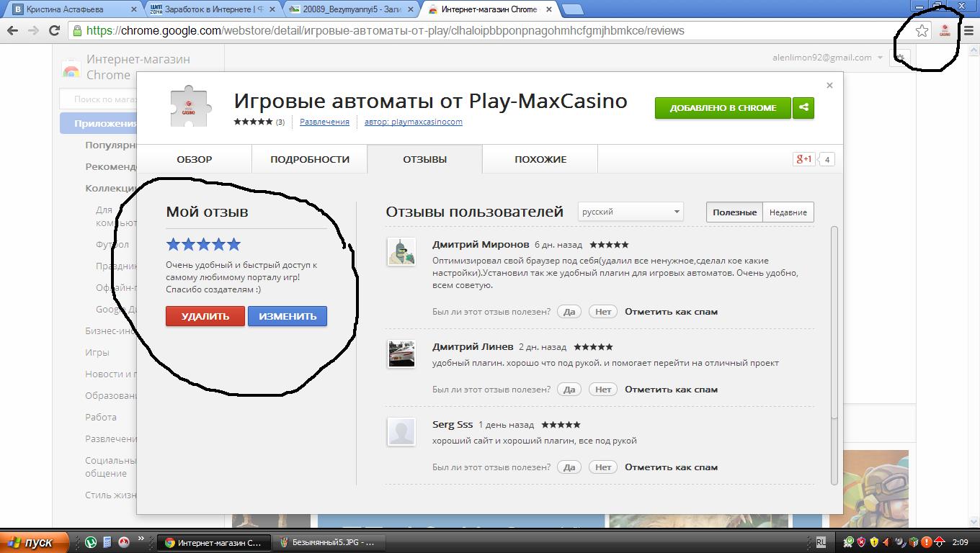980x553 pixels.
Task: Click the ДОБАВЛЕНО В CHROME button
Action: coord(723,108)
